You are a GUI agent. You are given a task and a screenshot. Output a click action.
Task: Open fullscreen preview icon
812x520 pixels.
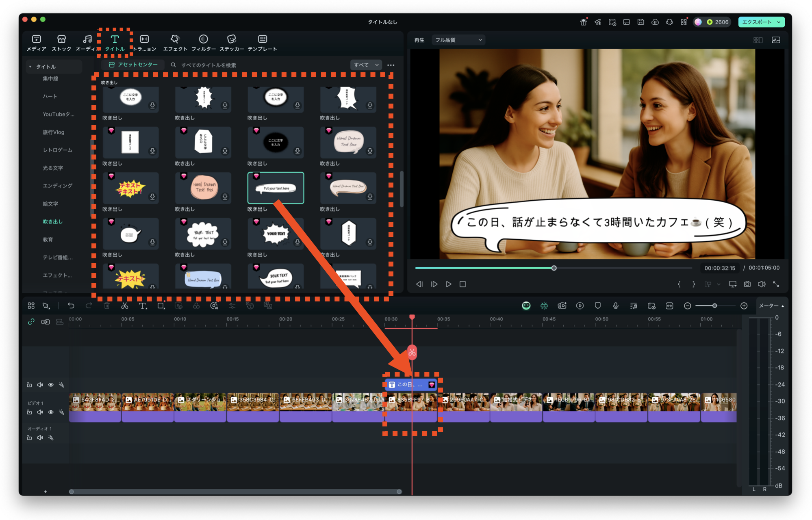(x=776, y=284)
